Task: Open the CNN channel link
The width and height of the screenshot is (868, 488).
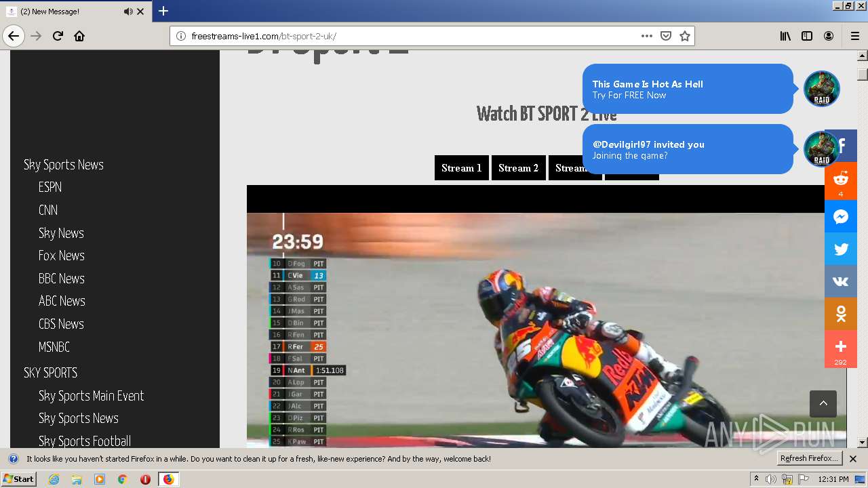Action: 48,210
